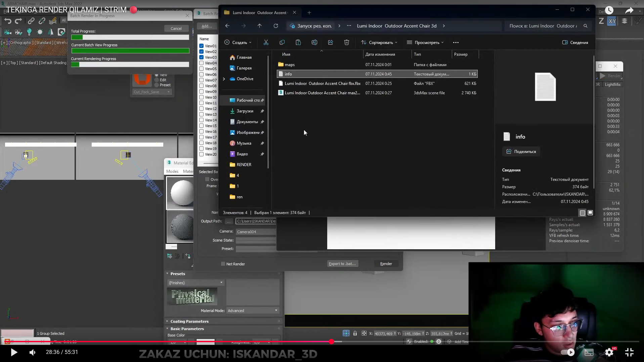Mute the video volume speaker
This screenshot has width=644, height=362.
(33, 352)
